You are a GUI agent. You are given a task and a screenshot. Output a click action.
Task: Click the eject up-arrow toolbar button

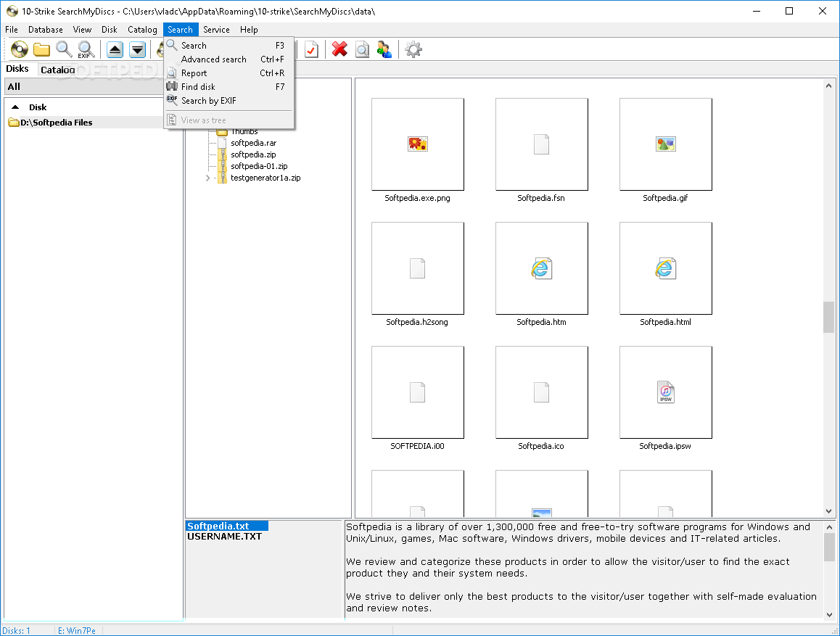click(x=115, y=50)
